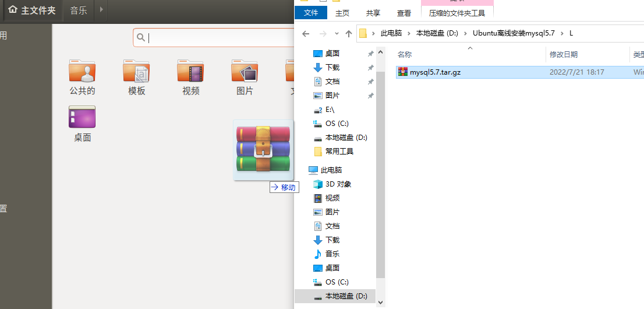Open 桌面 listed under 此电脑
Image resolution: width=644 pixels, height=309 pixels.
point(332,268)
